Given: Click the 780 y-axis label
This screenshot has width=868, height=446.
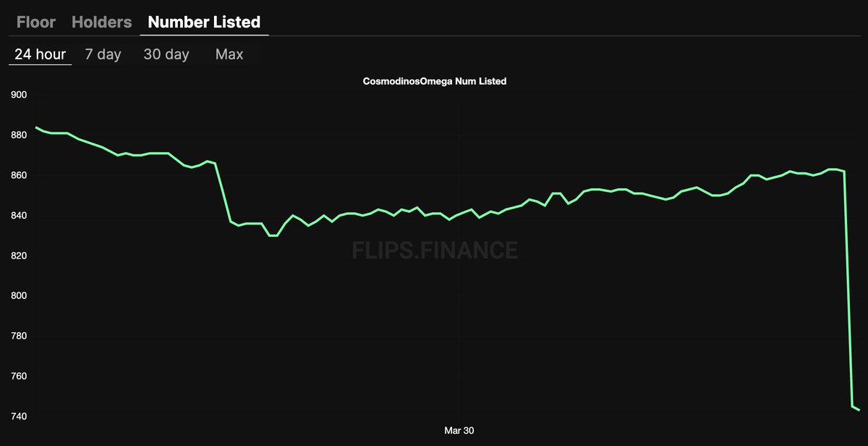Looking at the screenshot, I should pos(19,336).
